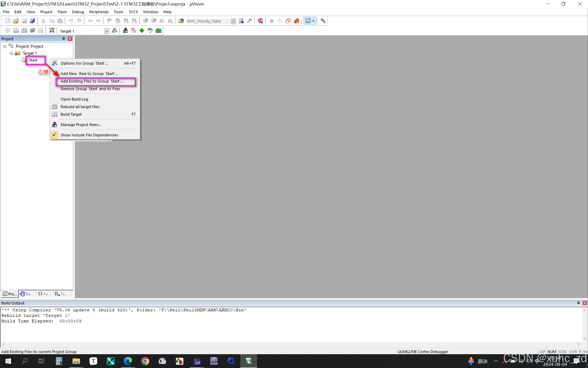Navigate backwards with the left arrow
The width and height of the screenshot is (588, 368).
pyautogui.click(x=90, y=21)
